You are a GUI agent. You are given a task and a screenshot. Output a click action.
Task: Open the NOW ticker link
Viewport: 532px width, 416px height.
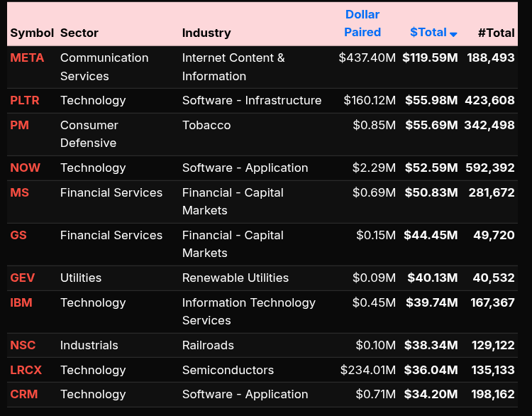pyautogui.click(x=26, y=168)
